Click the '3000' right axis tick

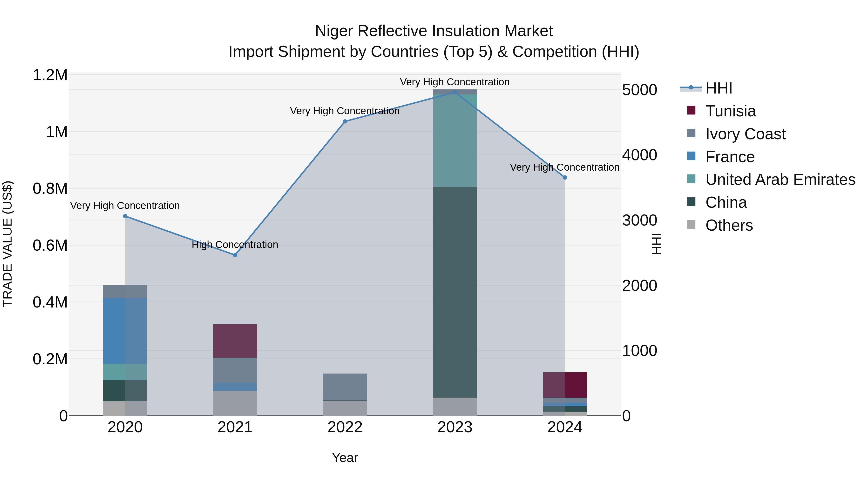click(640, 220)
